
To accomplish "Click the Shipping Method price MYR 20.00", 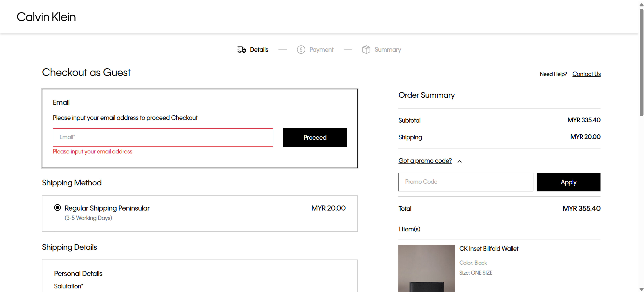I will coord(329,208).
